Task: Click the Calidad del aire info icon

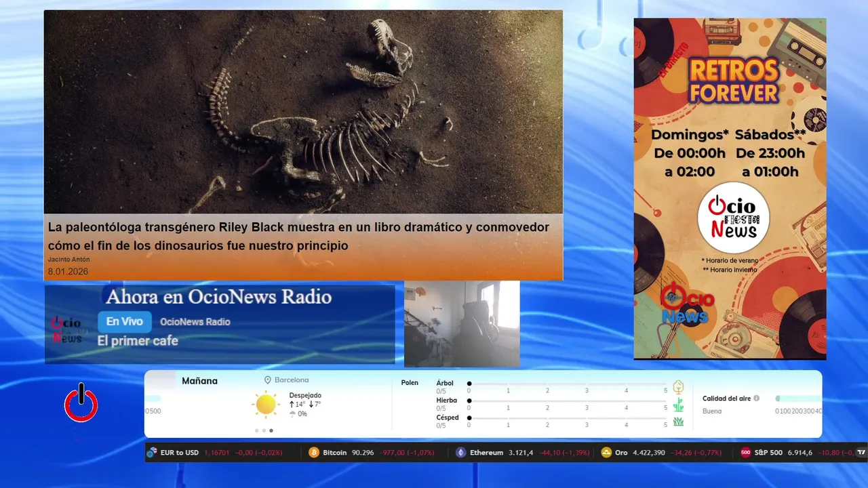Action: (x=757, y=399)
